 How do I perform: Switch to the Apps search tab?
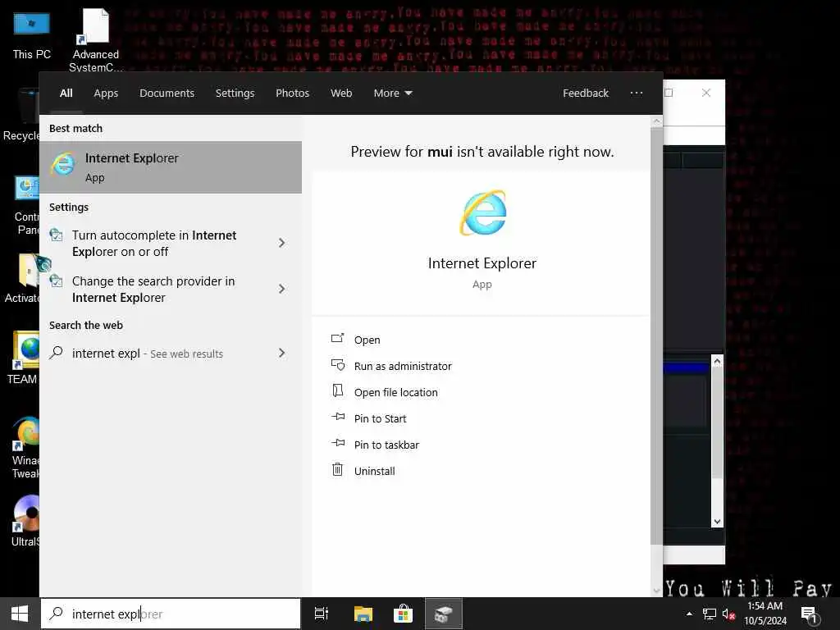(x=106, y=94)
